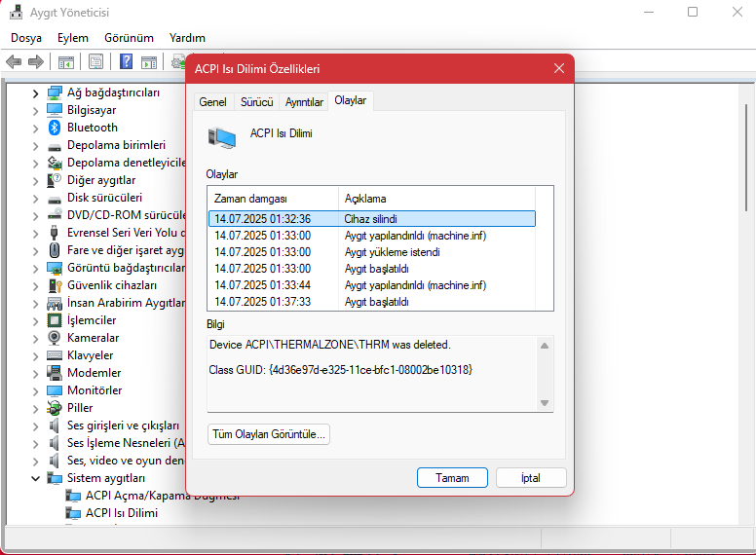The width and height of the screenshot is (756, 555).
Task: Click the action pane toolbar icon
Action: pos(149,62)
